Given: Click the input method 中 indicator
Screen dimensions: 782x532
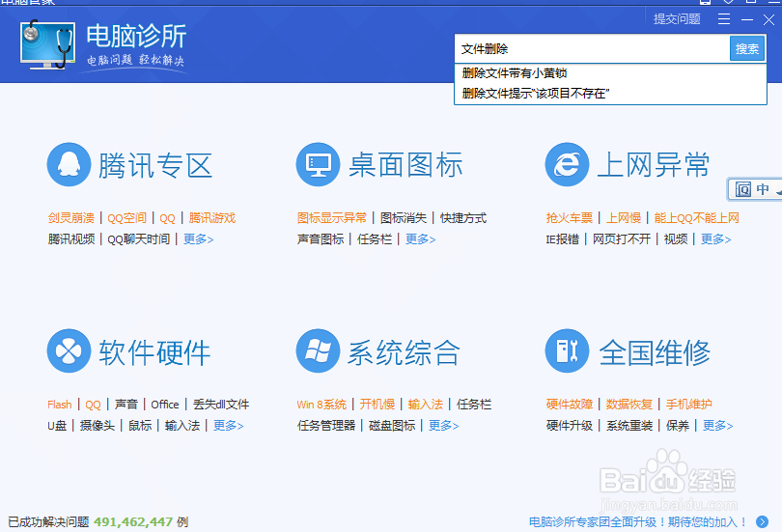Looking at the screenshot, I should (763, 189).
